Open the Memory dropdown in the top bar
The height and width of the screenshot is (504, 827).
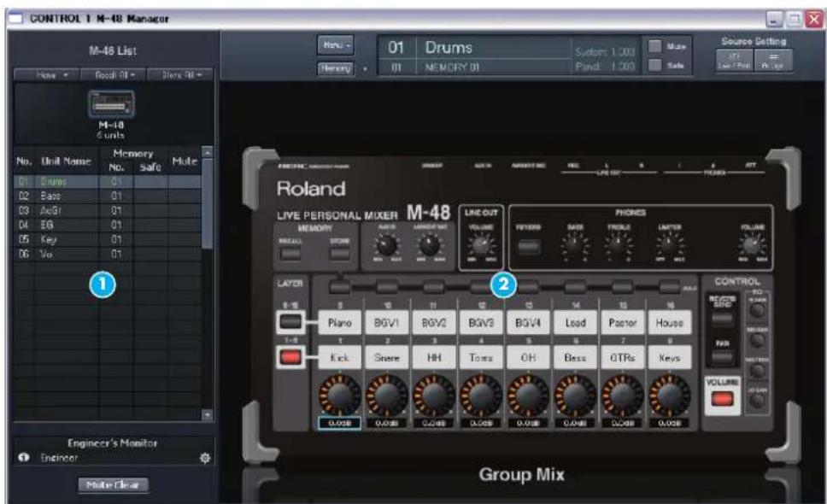click(336, 68)
